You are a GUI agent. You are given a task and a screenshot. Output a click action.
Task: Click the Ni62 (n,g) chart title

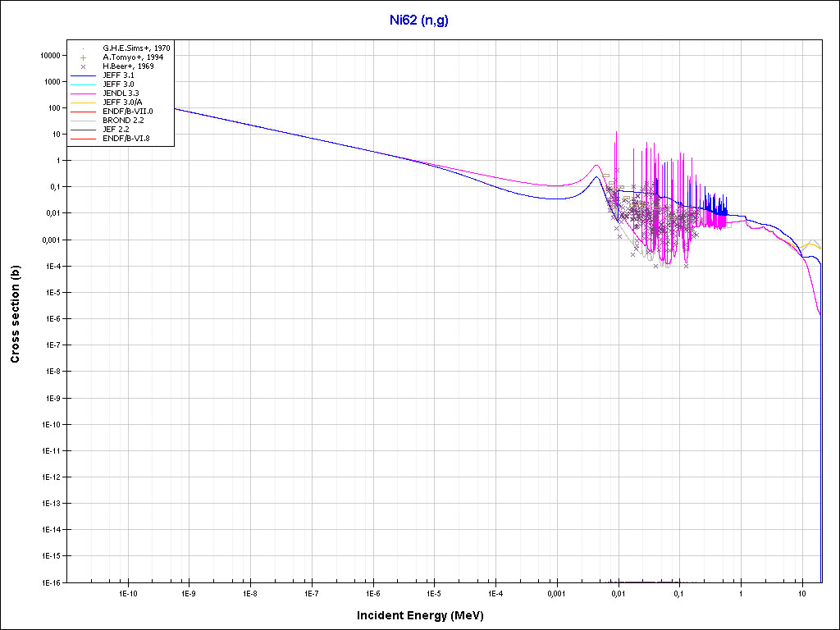[419, 19]
